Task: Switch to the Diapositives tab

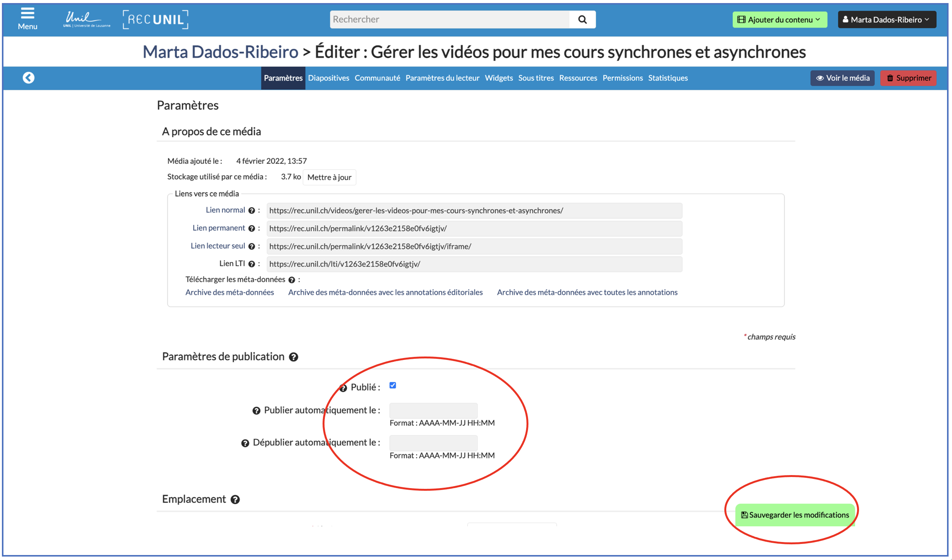Action: [328, 78]
